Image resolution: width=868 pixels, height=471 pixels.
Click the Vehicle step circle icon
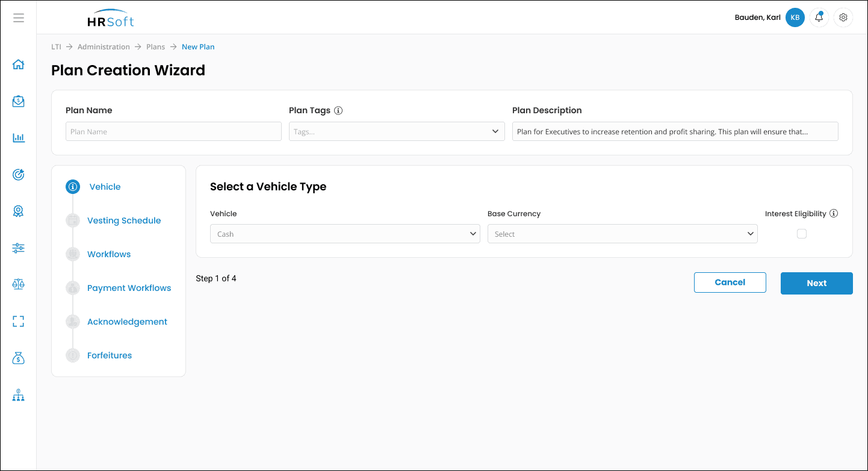(x=73, y=187)
